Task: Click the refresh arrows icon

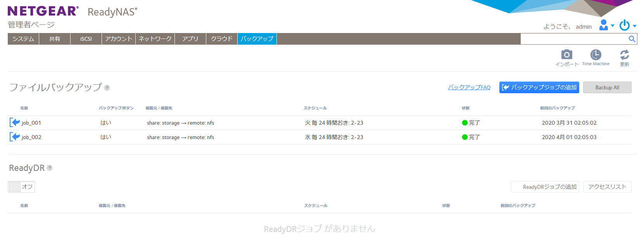Action: tap(624, 55)
